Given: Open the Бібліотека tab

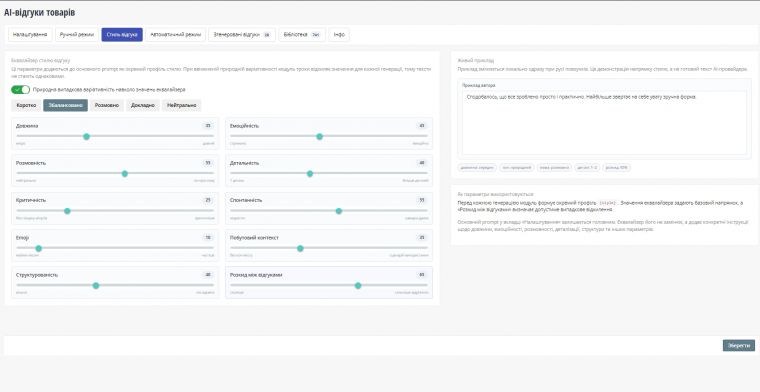Looking at the screenshot, I should tap(302, 35).
